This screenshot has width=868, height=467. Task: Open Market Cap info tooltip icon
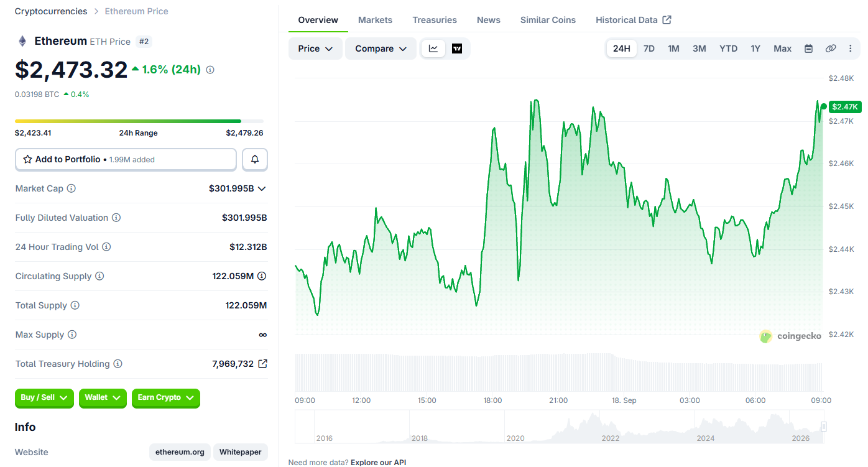coord(72,188)
